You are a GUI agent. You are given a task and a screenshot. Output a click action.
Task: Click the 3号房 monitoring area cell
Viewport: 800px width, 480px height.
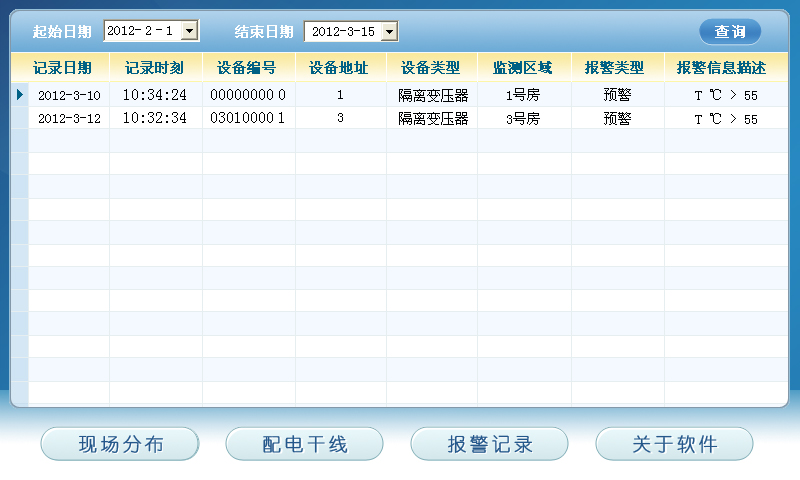coord(523,118)
